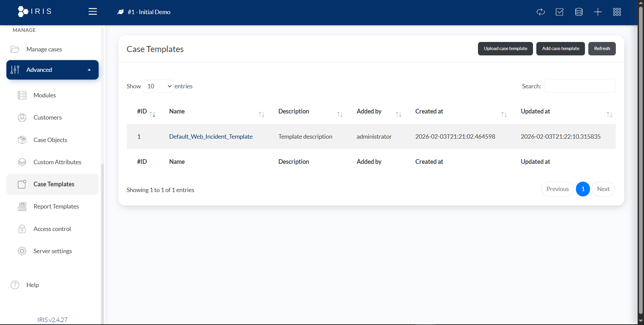Open the entries per page dropdown
Image resolution: width=644 pixels, height=325 pixels.
pos(158,86)
